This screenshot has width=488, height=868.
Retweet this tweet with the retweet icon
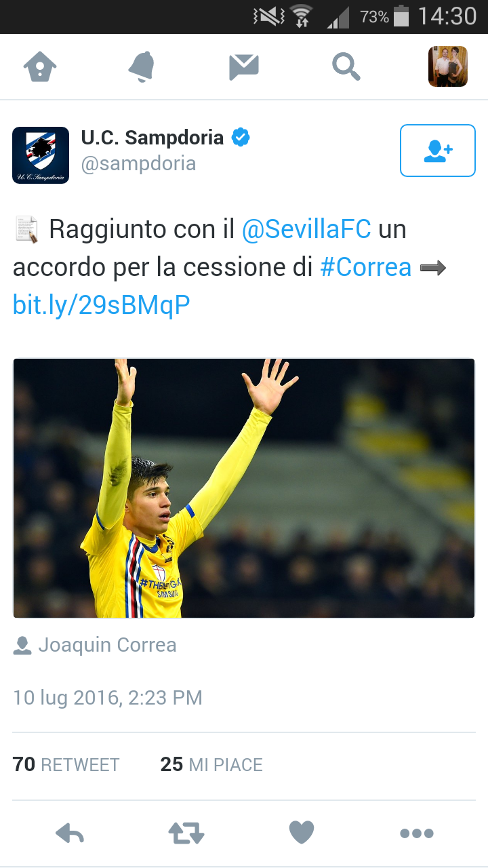point(186,833)
